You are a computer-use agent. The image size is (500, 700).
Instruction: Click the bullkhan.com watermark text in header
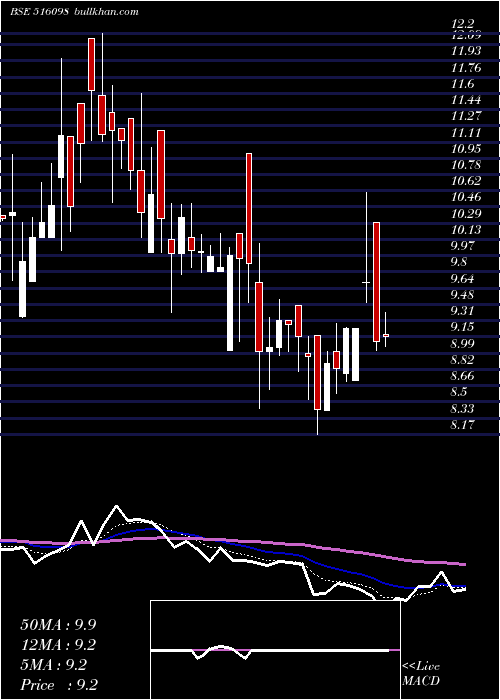(104, 12)
